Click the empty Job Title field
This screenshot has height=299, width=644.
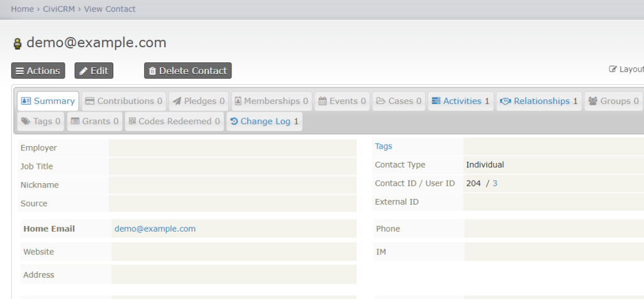(x=233, y=167)
